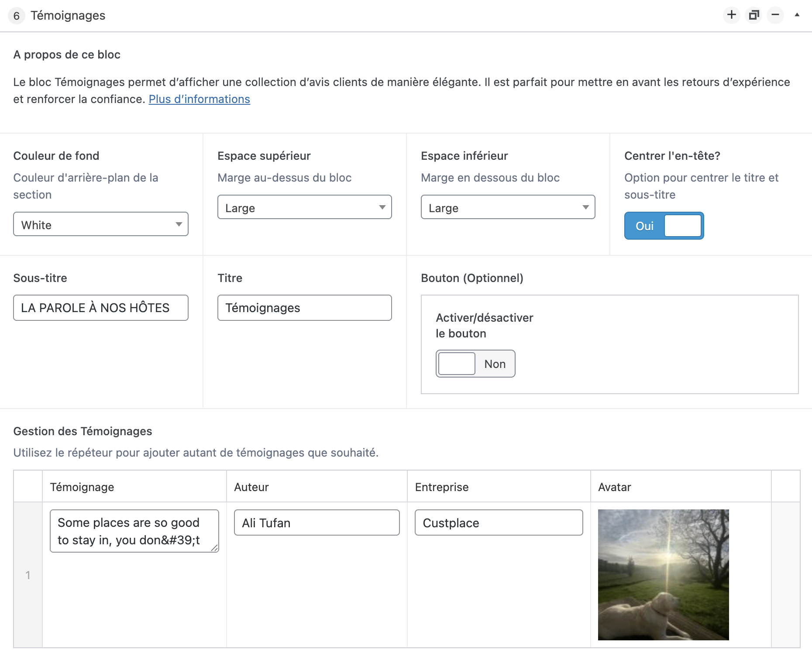
Task: Enable the Activer/désactiver le bouton toggle
Action: 475,364
